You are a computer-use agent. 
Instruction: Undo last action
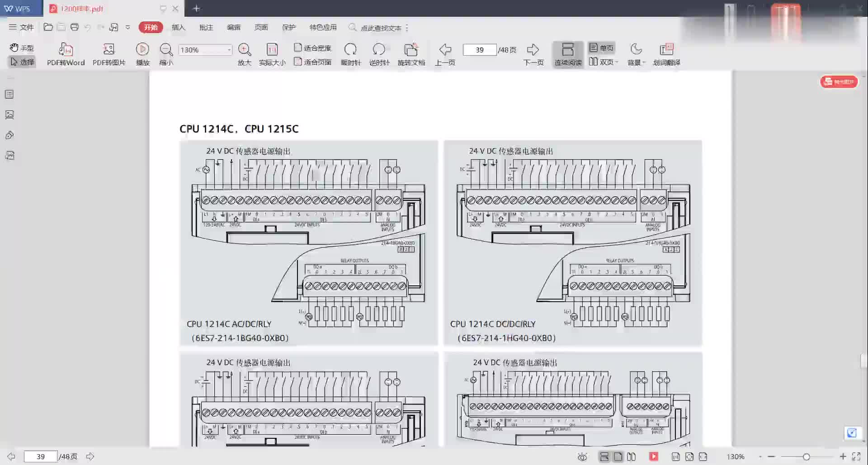pyautogui.click(x=88, y=27)
